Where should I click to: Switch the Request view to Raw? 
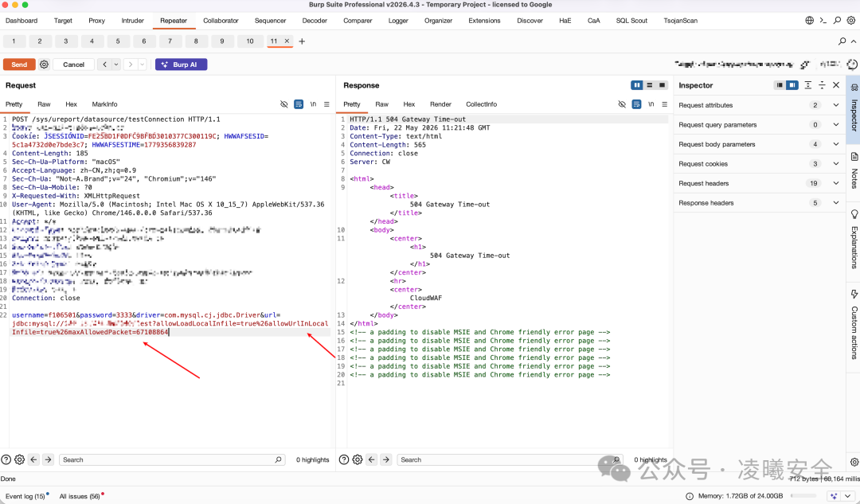pos(44,104)
